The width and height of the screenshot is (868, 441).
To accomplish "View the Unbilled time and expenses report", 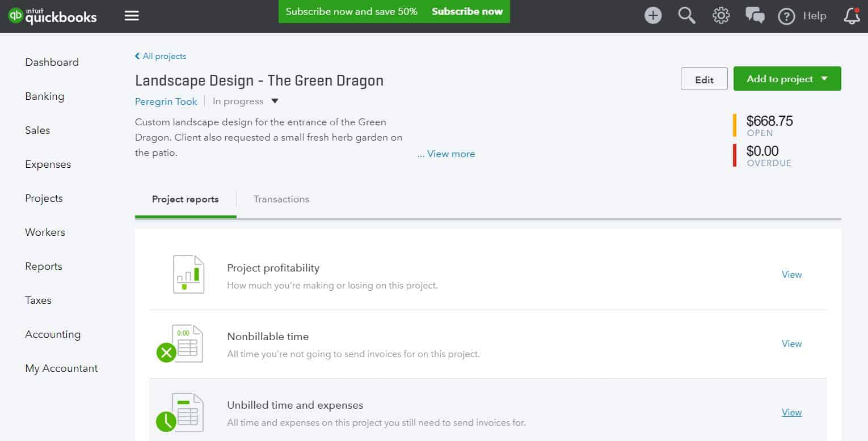I will [x=791, y=412].
